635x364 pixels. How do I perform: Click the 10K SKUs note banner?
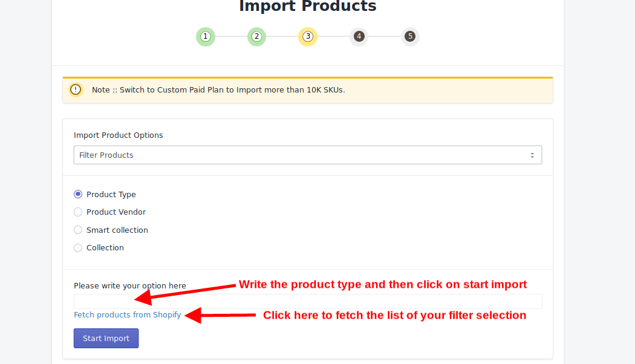(308, 90)
